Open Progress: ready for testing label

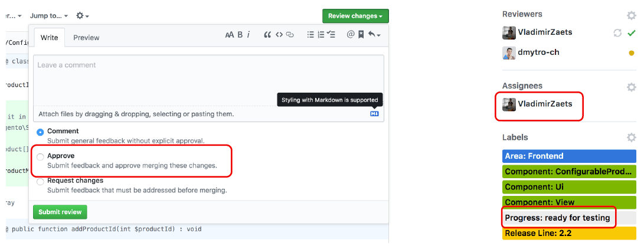(569, 218)
